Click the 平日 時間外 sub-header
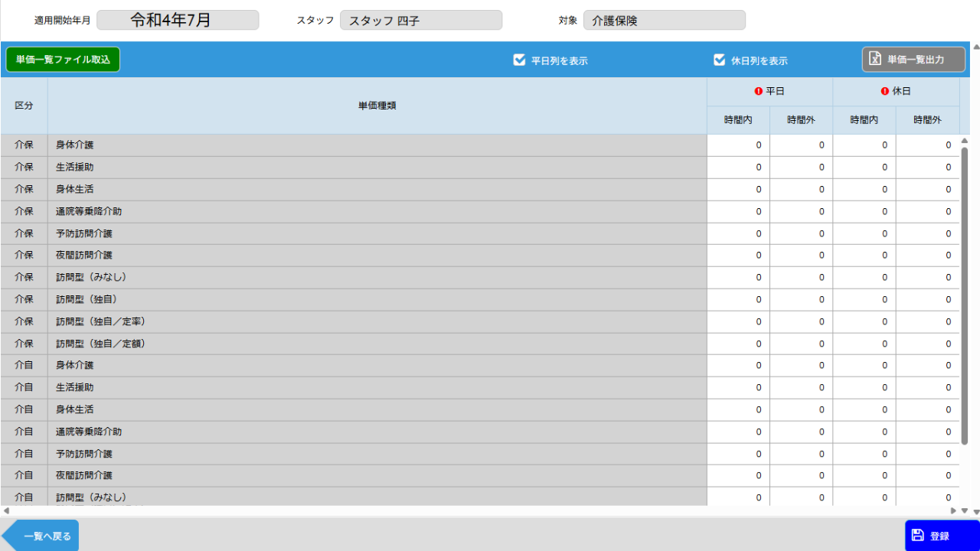Viewport: 980px width, 551px height. tap(802, 120)
